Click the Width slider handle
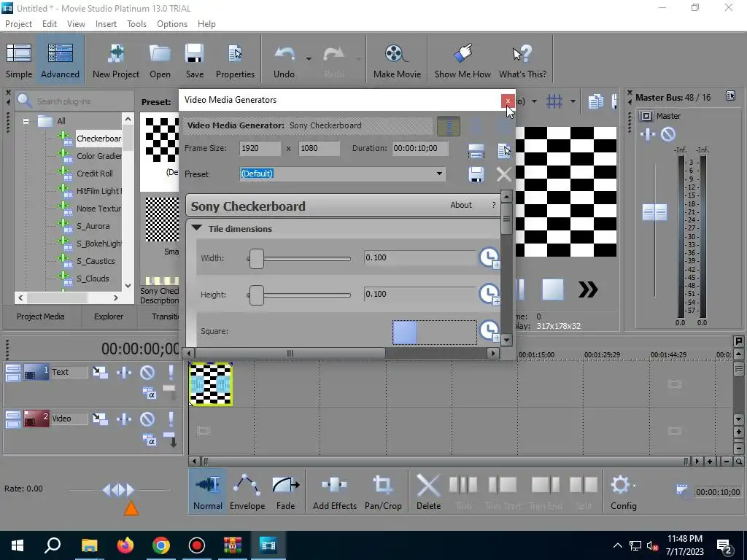Screen dimensions: 747x560 [x=256, y=258]
